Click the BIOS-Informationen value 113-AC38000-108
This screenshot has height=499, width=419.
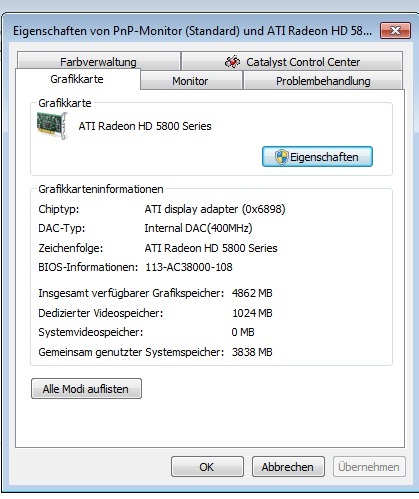[189, 267]
